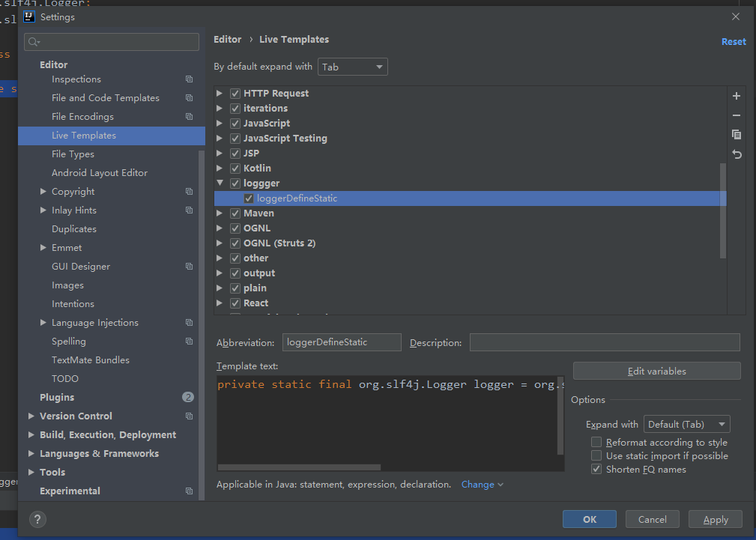
Task: Click the template list vertical scrollbar
Action: tap(723, 210)
